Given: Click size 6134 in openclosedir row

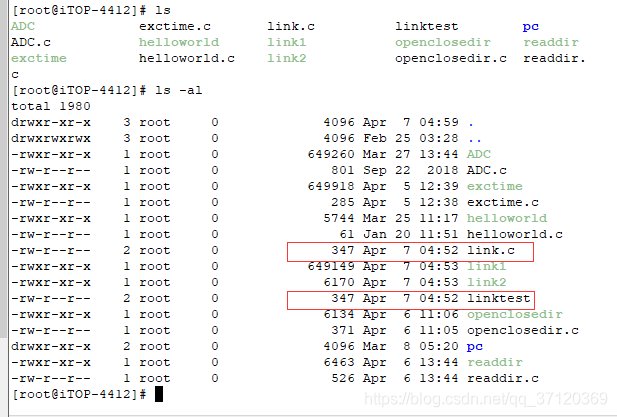Looking at the screenshot, I should pos(339,314).
